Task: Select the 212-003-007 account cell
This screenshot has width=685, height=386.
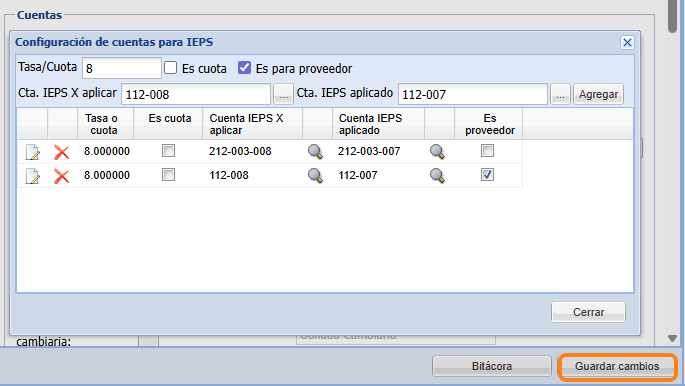Action: 369,151
